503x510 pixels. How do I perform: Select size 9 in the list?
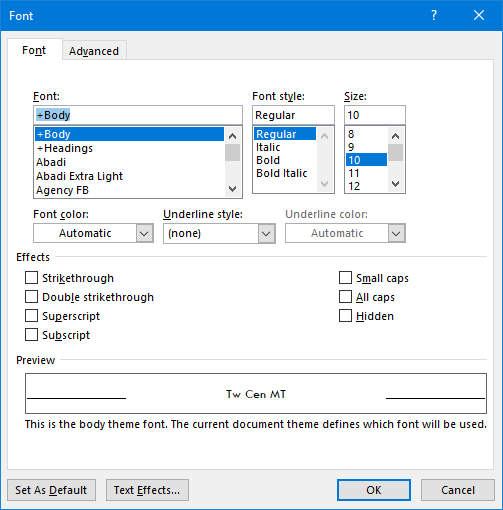coord(366,147)
